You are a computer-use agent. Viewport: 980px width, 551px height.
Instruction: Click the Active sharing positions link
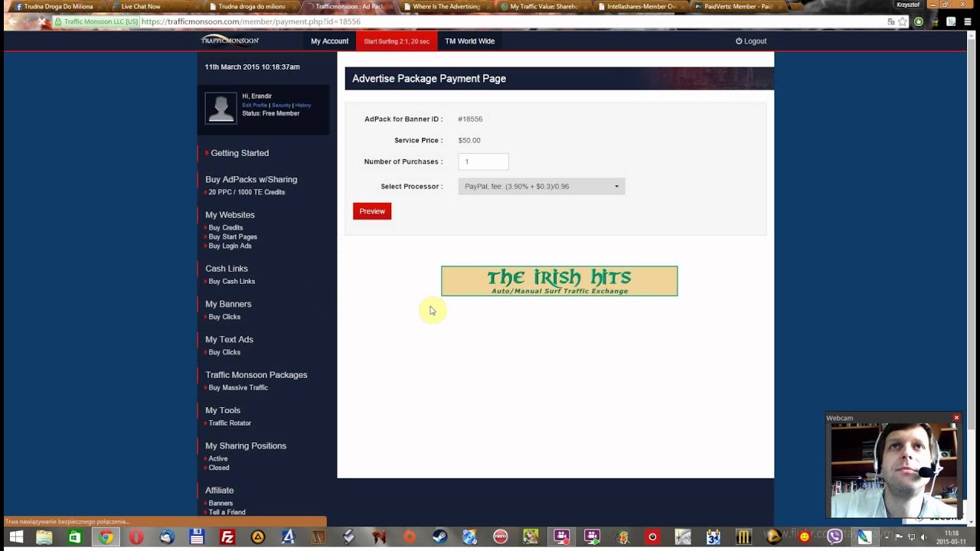[218, 458]
